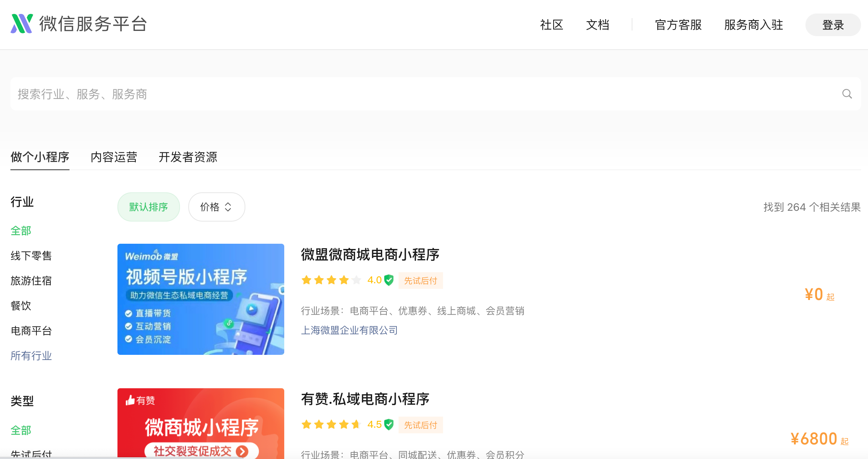868x459 pixels.
Task: Switch to the 内容运营 tab
Action: (114, 157)
